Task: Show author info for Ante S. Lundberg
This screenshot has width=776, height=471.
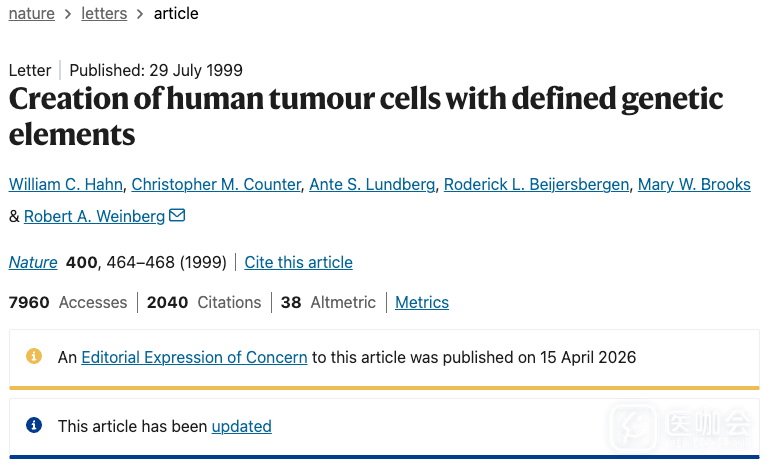Action: (372, 184)
